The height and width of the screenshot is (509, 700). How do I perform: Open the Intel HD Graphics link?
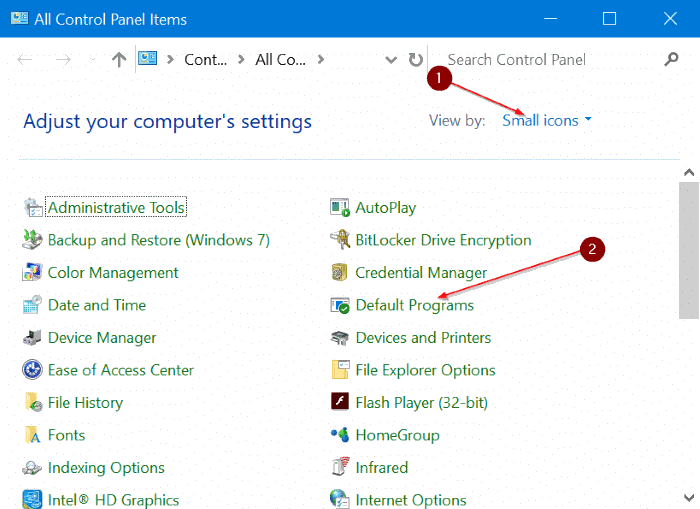click(113, 500)
